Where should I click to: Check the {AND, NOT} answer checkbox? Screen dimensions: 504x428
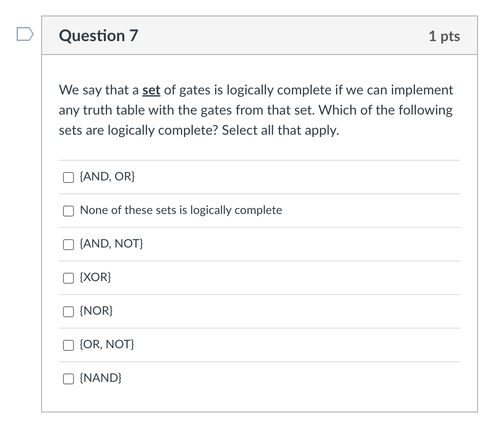click(68, 244)
